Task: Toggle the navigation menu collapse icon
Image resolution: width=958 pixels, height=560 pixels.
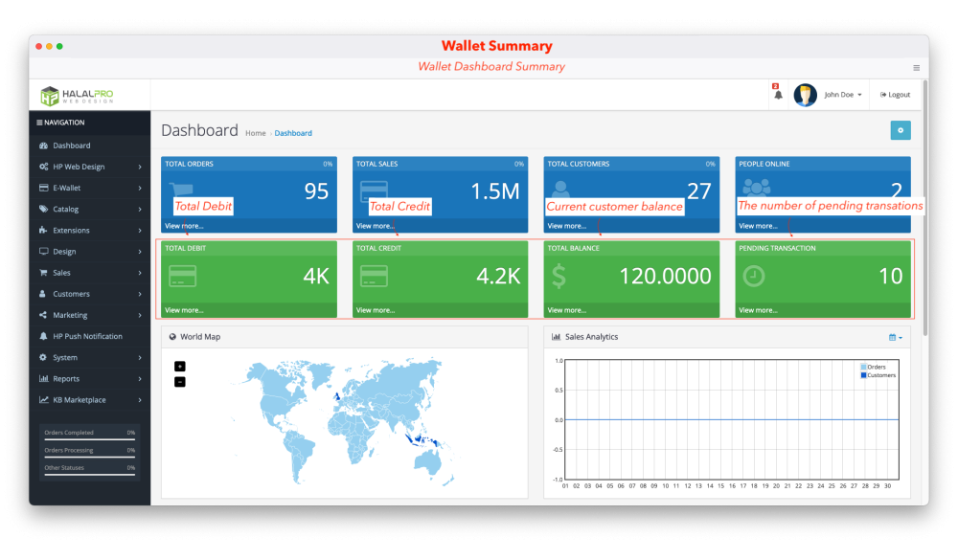Action: coord(39,123)
